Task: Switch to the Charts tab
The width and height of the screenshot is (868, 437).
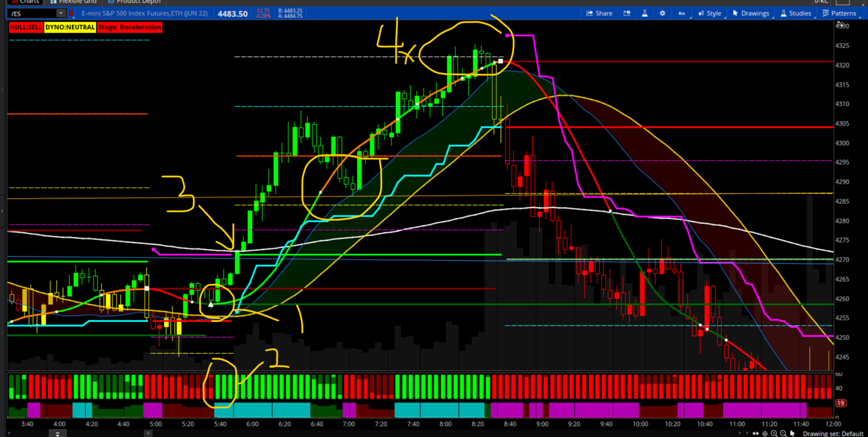Action: 25,2
